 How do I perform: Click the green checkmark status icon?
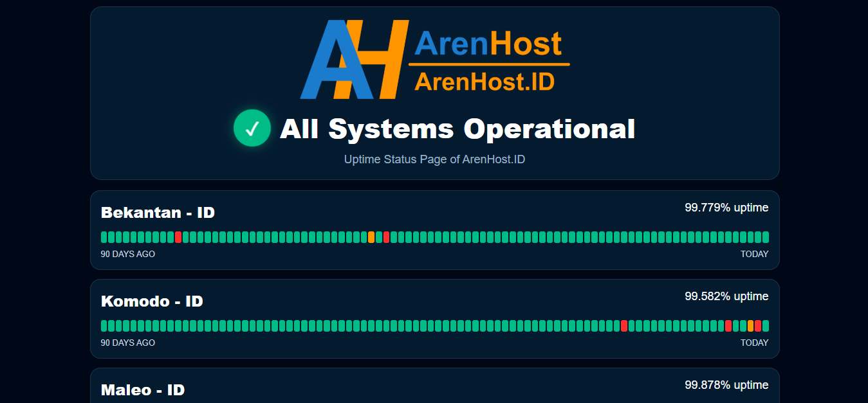pyautogui.click(x=252, y=128)
